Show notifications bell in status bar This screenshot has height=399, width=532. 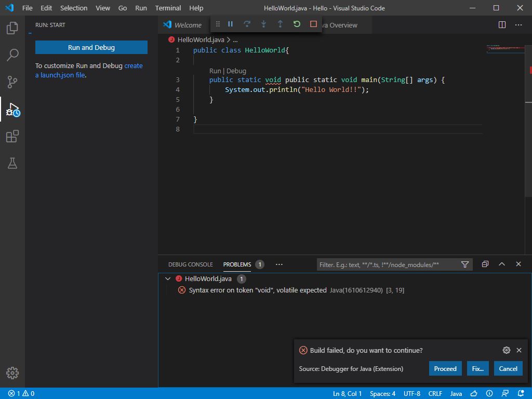tap(521, 394)
